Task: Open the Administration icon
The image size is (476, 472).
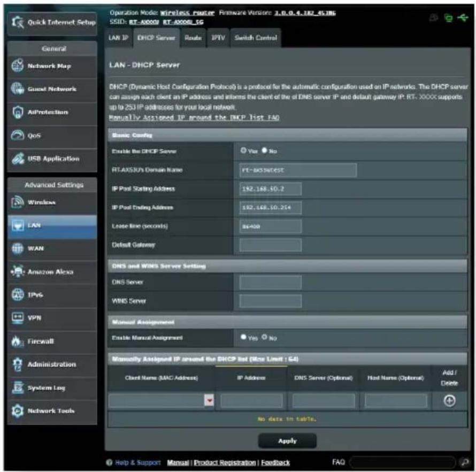Action: coord(18,364)
